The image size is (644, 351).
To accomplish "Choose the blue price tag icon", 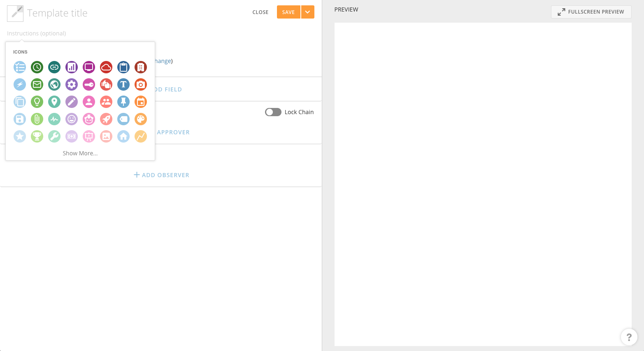I will 123,119.
